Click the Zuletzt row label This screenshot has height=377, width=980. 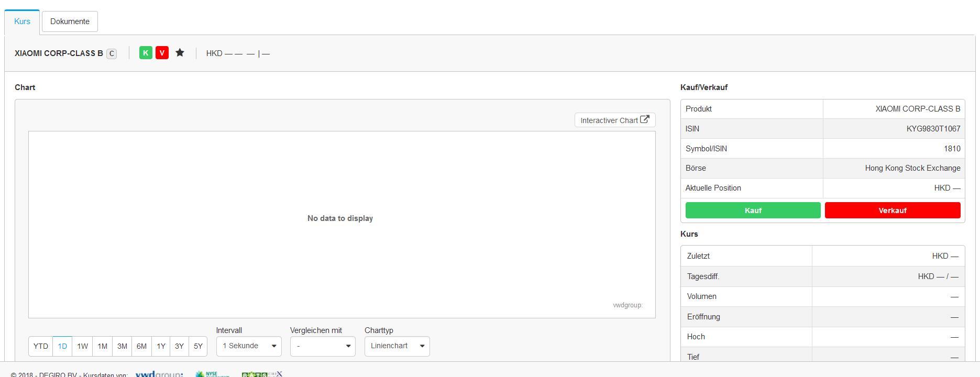[x=698, y=256]
